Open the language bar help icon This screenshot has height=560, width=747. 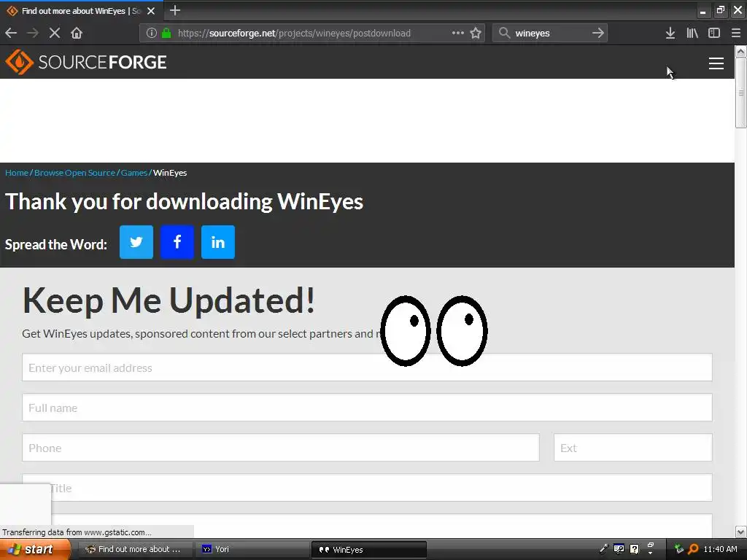point(634,548)
